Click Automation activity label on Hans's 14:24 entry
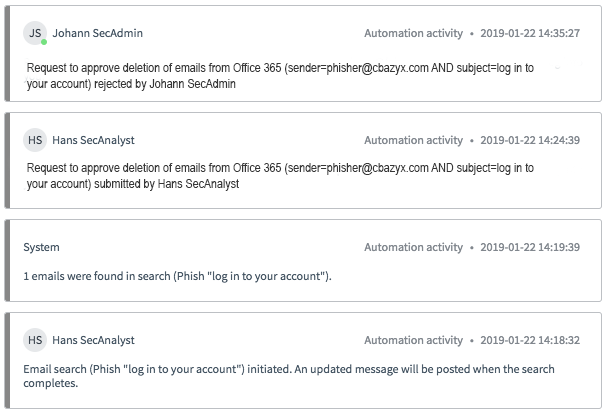Viewport: 606px width, 411px height. coord(413,140)
